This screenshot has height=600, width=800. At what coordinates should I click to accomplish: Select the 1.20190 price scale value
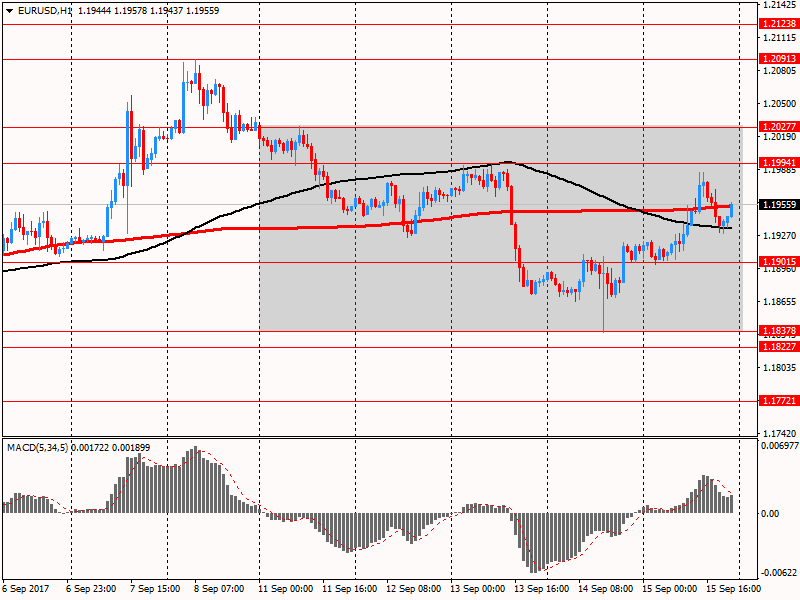tap(780, 137)
